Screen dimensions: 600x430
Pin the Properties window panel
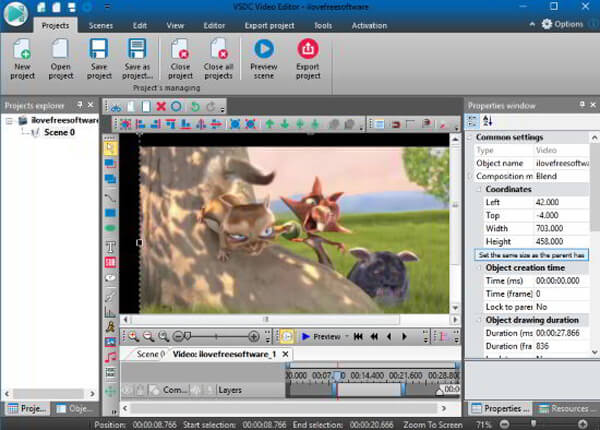(x=582, y=104)
